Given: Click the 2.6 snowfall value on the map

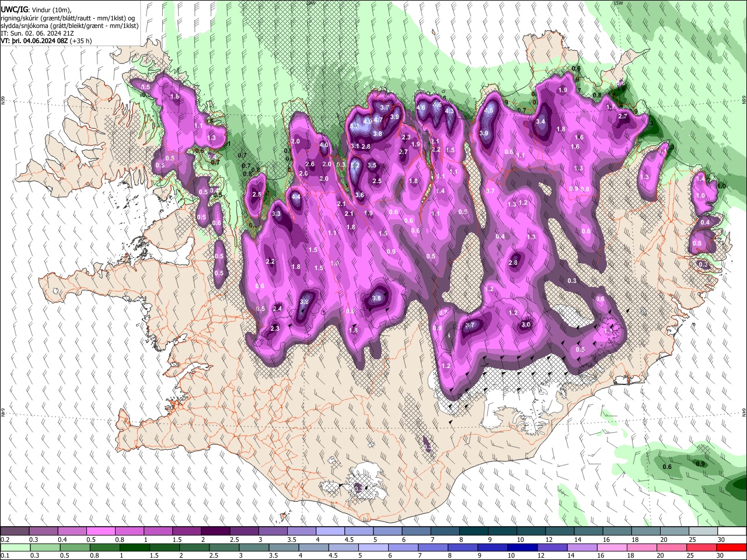Looking at the screenshot, I should coord(310,164).
